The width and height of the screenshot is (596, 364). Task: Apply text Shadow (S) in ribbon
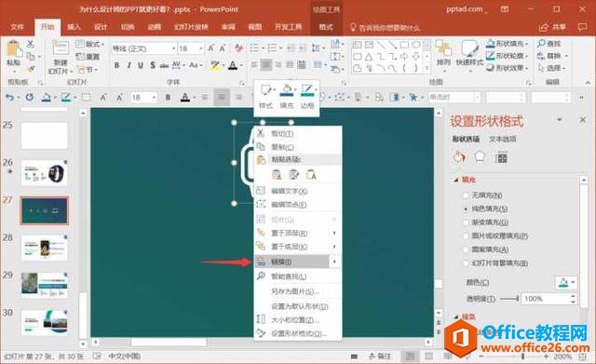pyautogui.click(x=153, y=65)
